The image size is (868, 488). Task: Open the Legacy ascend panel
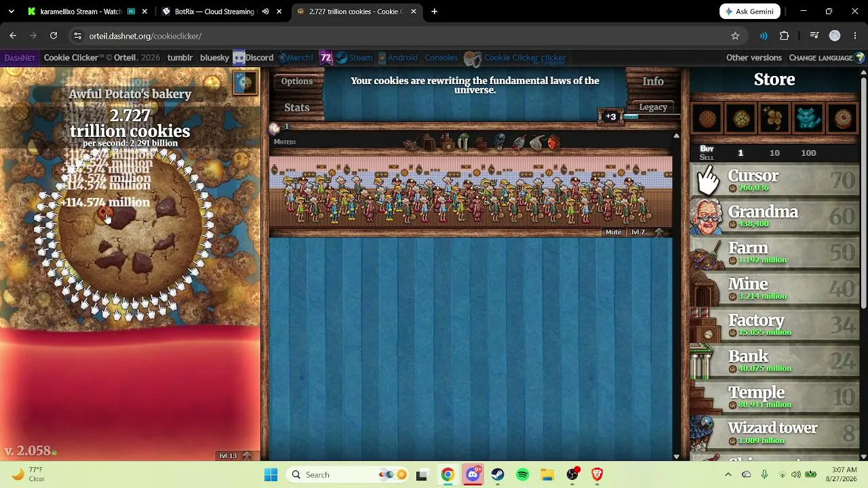[x=653, y=107]
